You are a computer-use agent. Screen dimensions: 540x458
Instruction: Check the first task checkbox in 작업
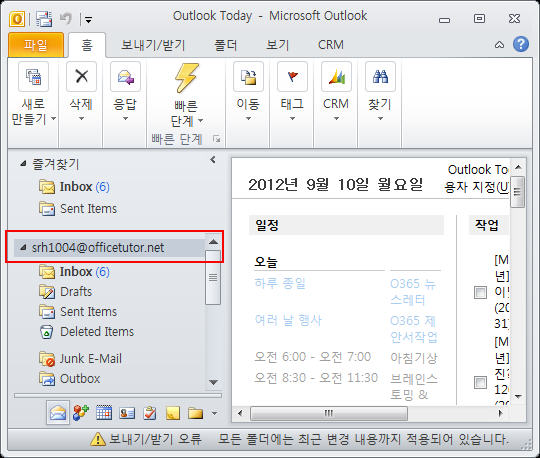click(480, 292)
